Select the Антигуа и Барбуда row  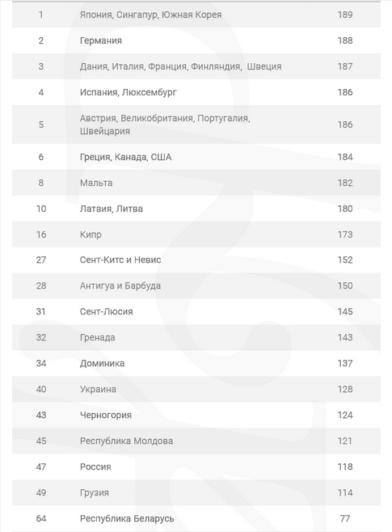point(196,285)
